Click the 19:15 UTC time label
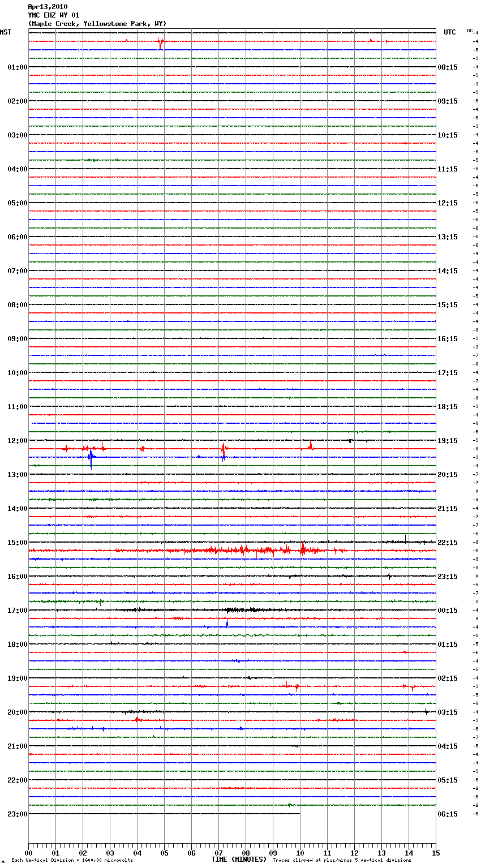This screenshot has height=868, width=481. 448,441
